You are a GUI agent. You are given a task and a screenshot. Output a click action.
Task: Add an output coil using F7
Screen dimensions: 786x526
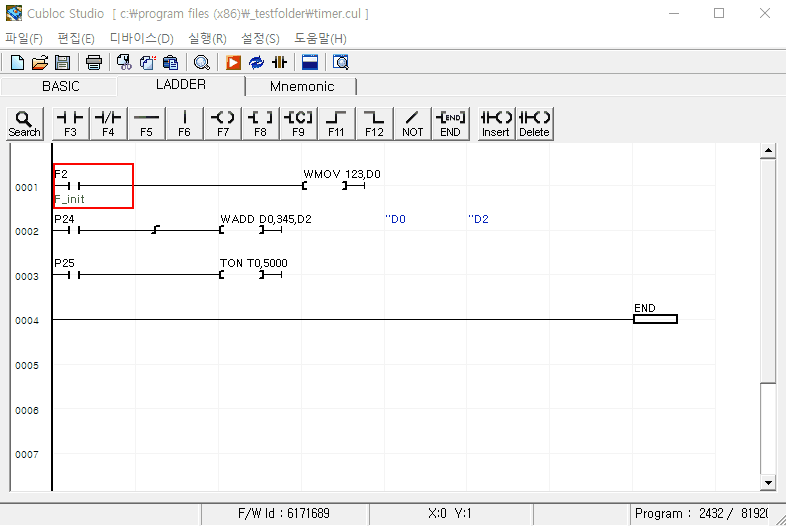coord(222,123)
